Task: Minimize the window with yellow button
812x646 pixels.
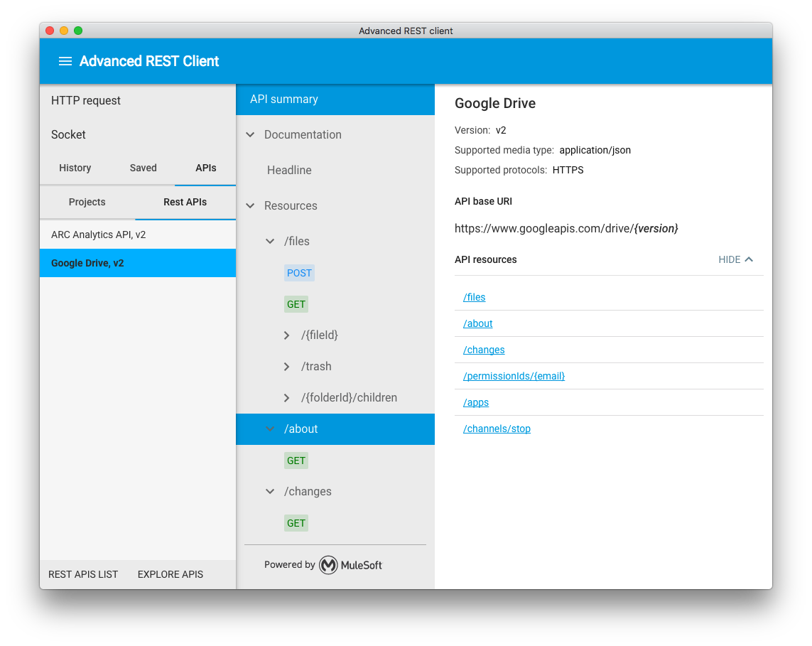Action: (64, 31)
